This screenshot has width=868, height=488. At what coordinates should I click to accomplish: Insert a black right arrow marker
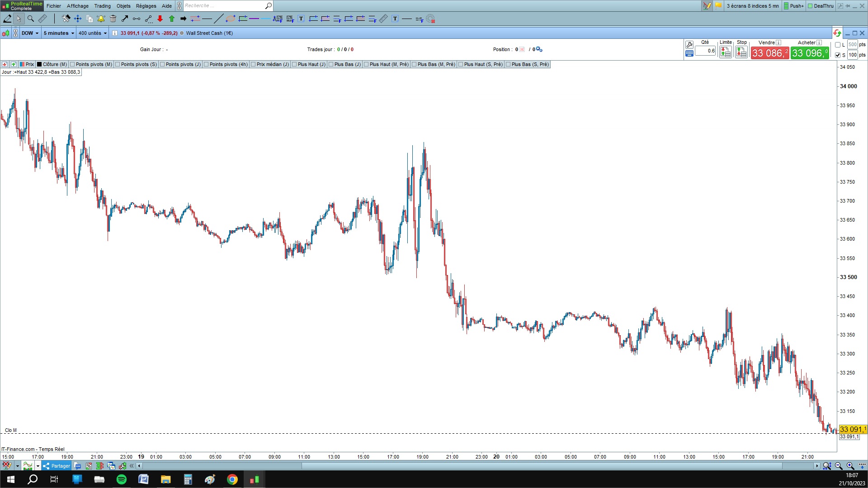tap(184, 19)
